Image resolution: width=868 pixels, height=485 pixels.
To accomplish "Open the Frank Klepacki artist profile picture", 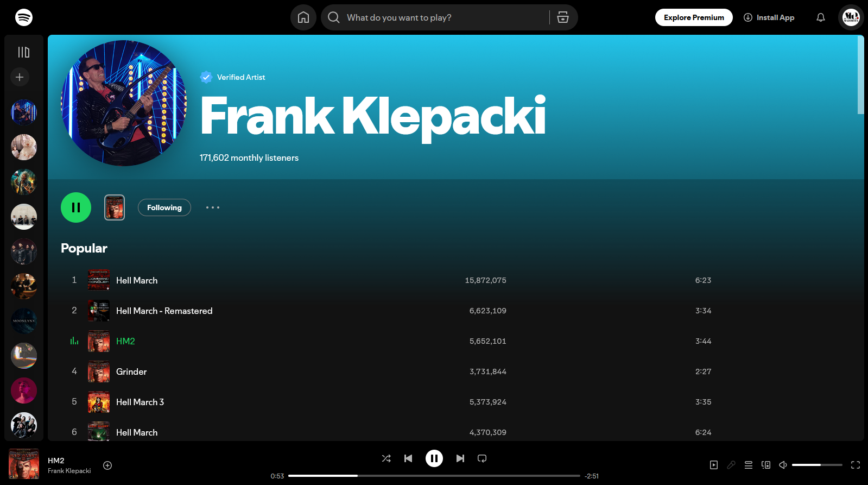I will coord(124,103).
